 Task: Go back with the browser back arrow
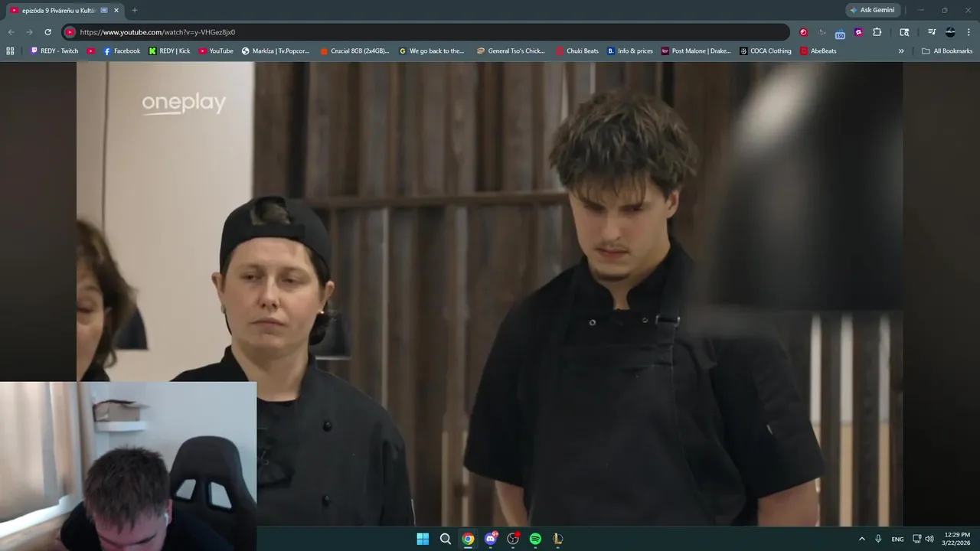(x=11, y=32)
